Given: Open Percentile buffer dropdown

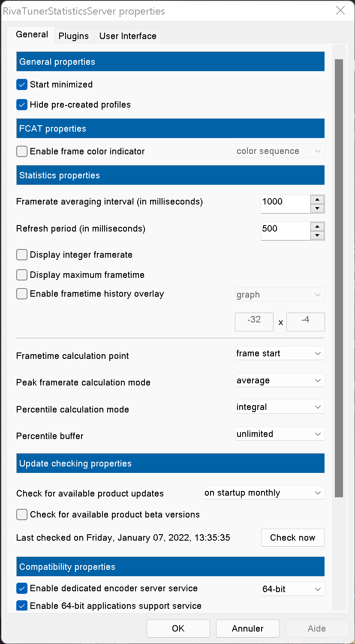Looking at the screenshot, I should coord(280,434).
